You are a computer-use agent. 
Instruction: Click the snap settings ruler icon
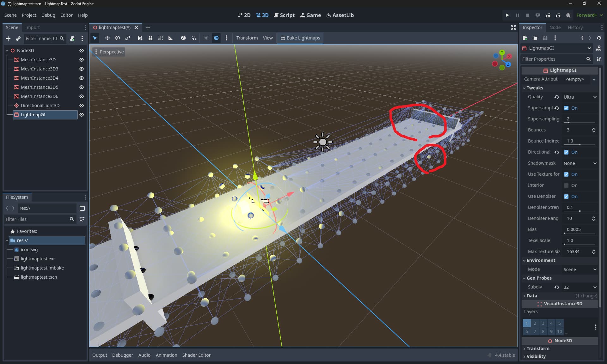[171, 38]
